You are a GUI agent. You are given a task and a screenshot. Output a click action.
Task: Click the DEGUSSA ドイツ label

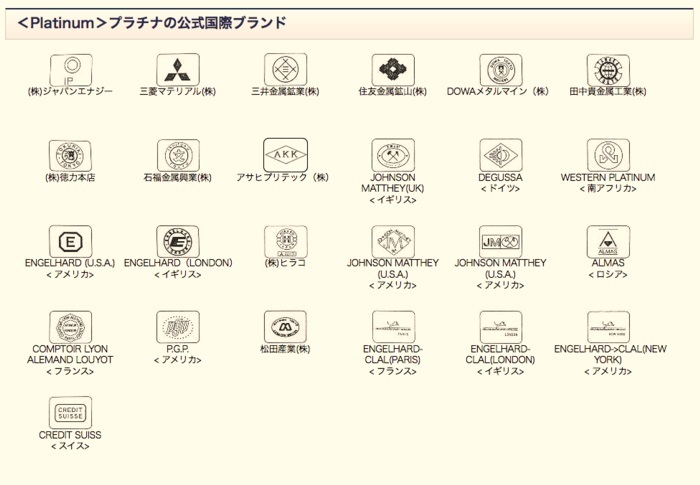tap(500, 183)
